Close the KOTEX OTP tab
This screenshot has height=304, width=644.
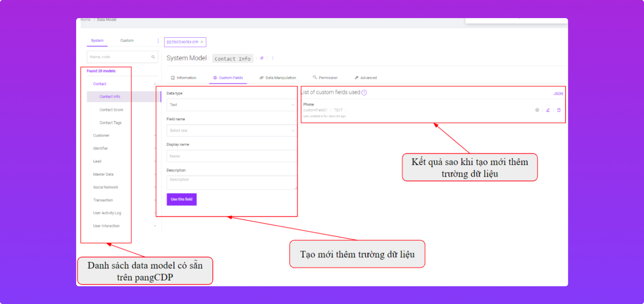point(202,42)
